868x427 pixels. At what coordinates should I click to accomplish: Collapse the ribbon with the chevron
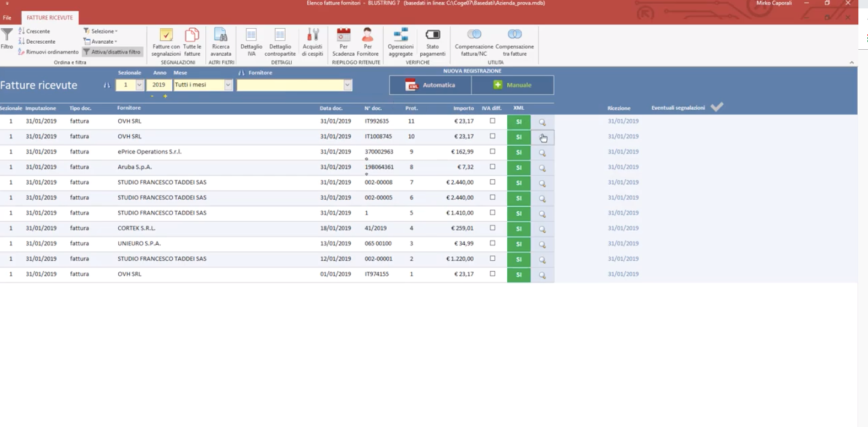point(852,62)
